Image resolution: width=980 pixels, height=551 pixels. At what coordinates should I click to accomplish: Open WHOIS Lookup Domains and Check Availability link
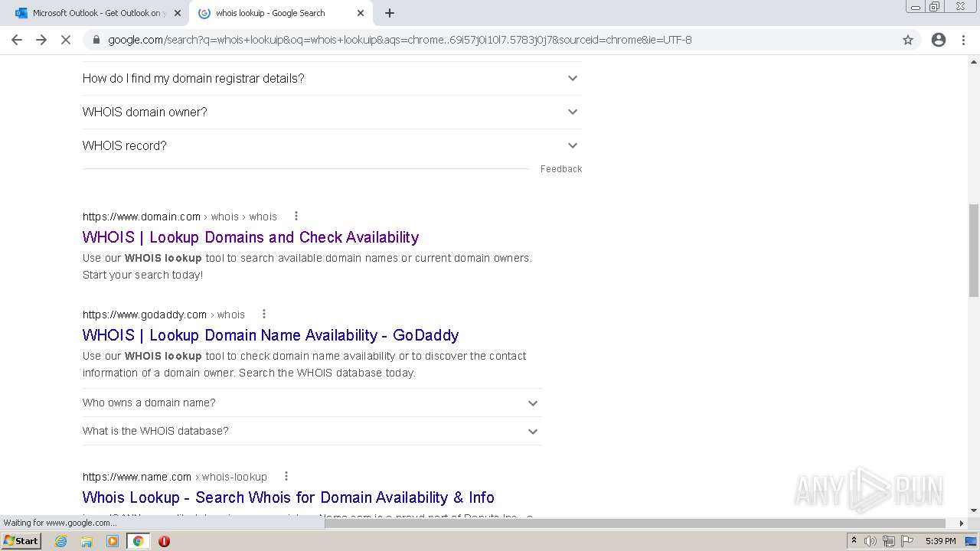point(250,237)
